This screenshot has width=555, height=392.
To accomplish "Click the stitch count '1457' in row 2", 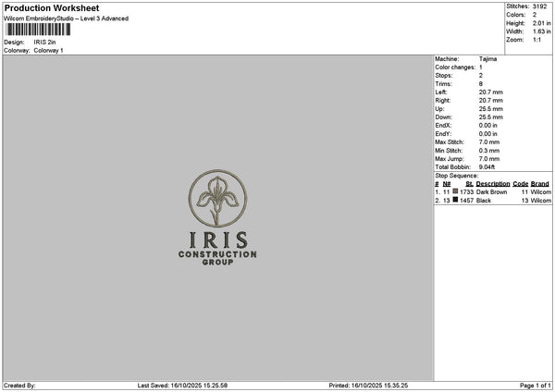I will click(x=467, y=201).
